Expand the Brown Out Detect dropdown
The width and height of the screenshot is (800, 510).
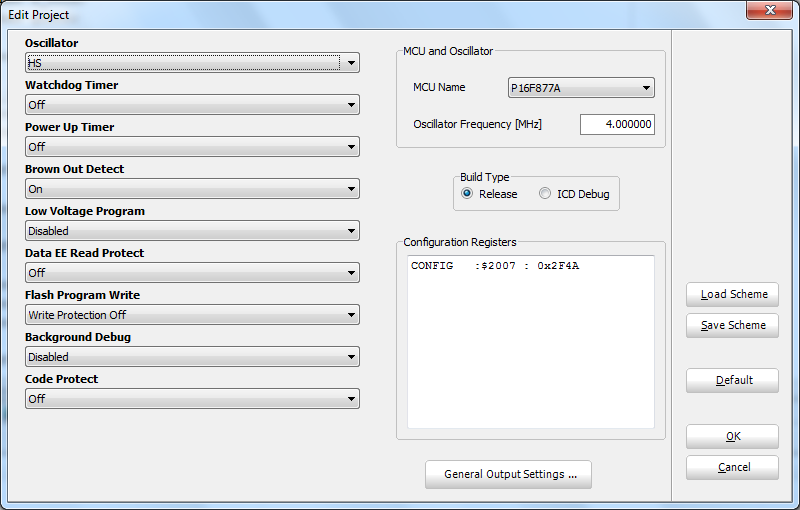coord(192,189)
